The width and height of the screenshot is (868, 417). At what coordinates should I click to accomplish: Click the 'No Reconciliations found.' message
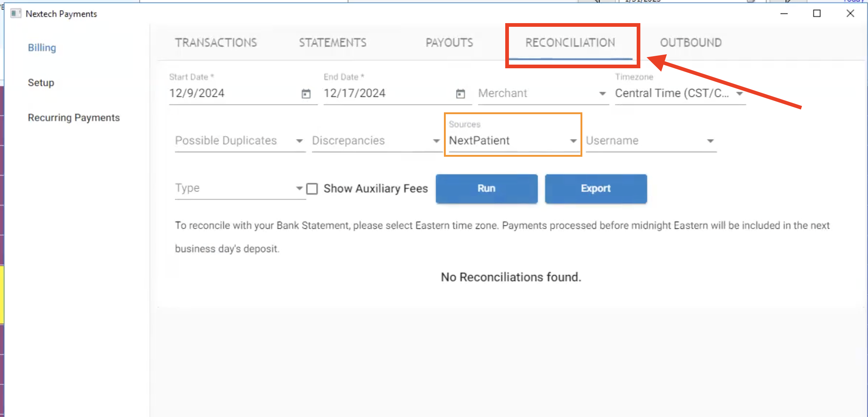(x=511, y=277)
